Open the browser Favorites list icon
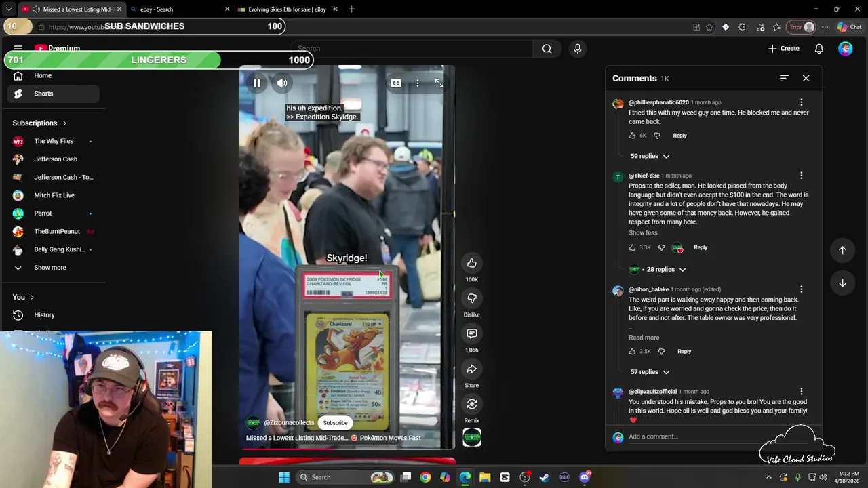The height and width of the screenshot is (488, 868). (x=776, y=27)
